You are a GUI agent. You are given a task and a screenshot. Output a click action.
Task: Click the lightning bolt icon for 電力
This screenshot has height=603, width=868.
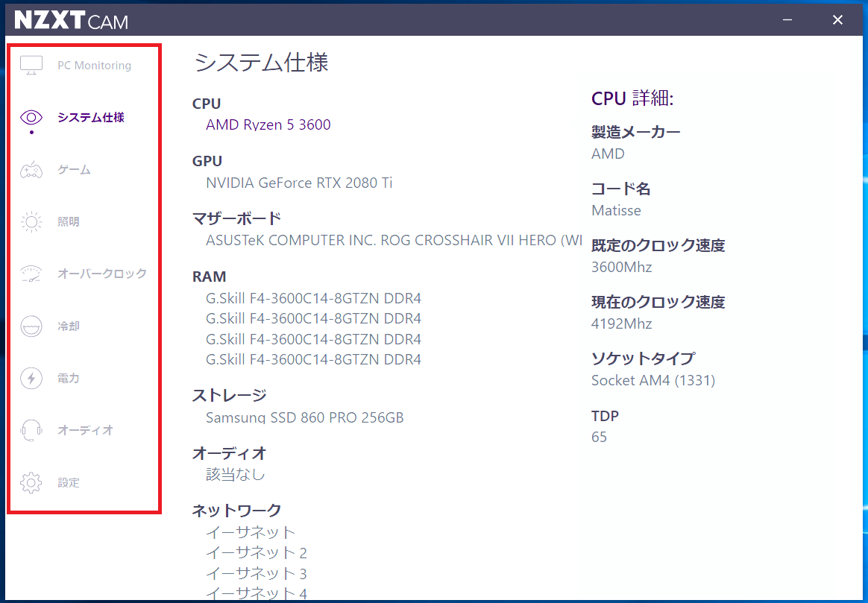31,379
